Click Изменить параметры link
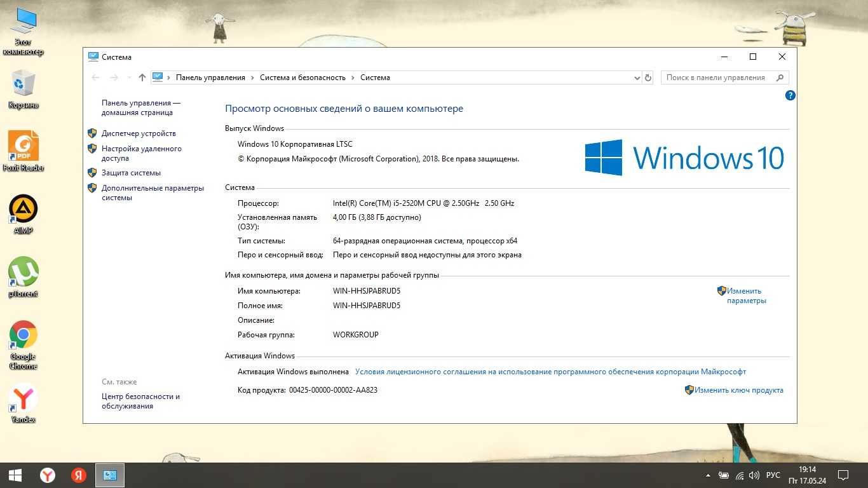 pos(747,295)
